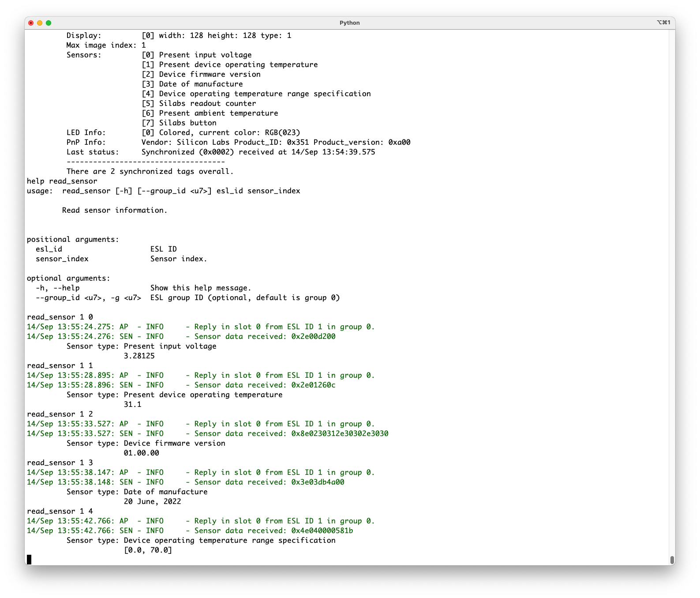Click the terminal scrollbar thumb at bottom right

(672, 560)
